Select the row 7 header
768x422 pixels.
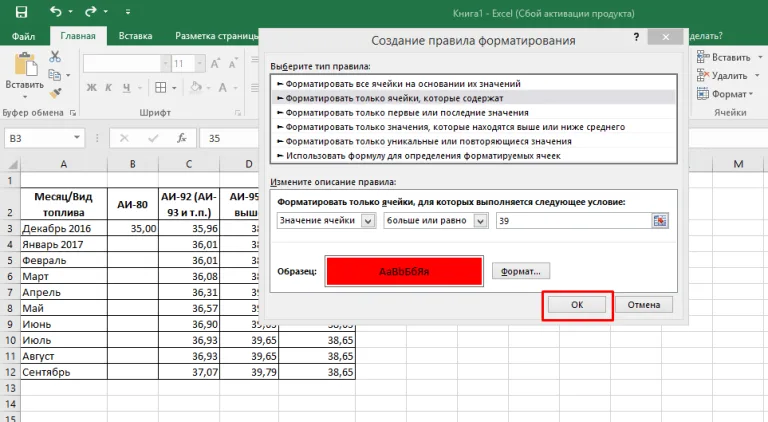tap(10, 292)
